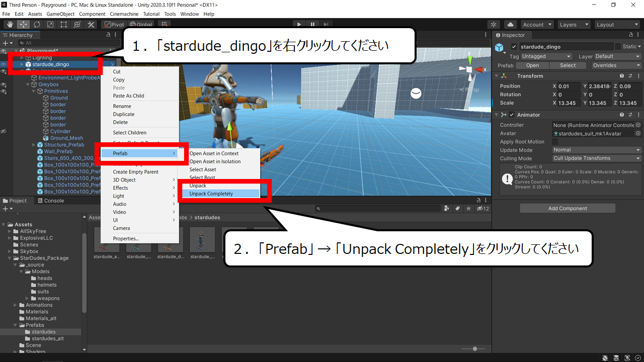Pick Avatar object via circle selector
The height and width of the screenshot is (362, 644).
[x=638, y=134]
